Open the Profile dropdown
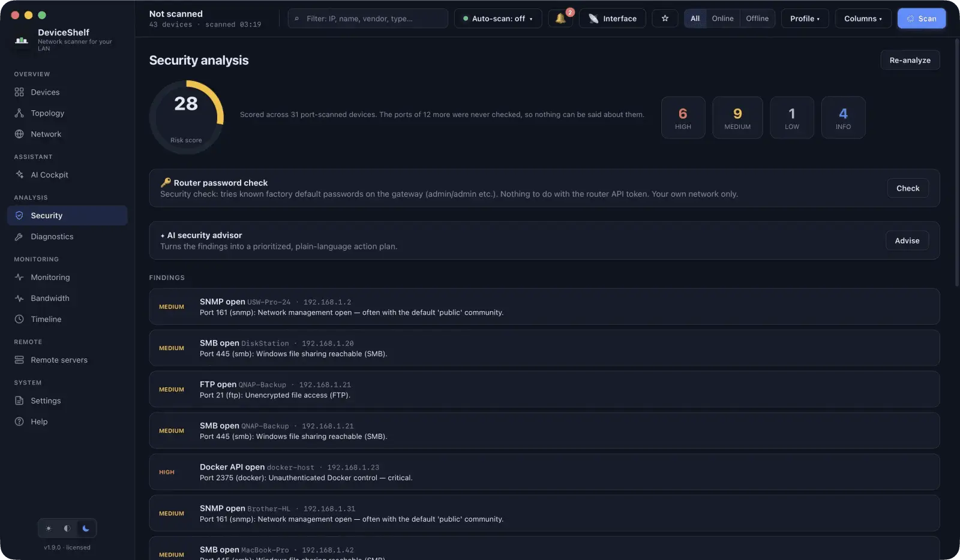The height and width of the screenshot is (560, 960). pyautogui.click(x=805, y=19)
